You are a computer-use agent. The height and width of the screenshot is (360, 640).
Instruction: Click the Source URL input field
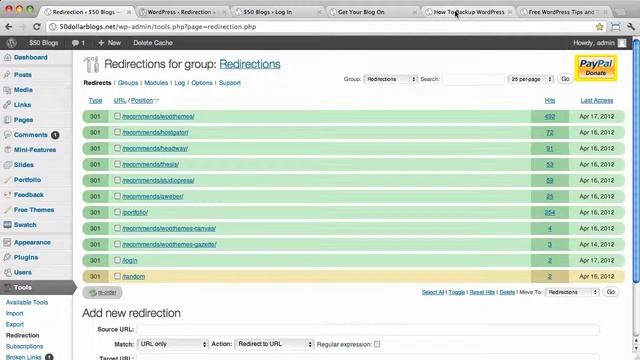point(368,329)
